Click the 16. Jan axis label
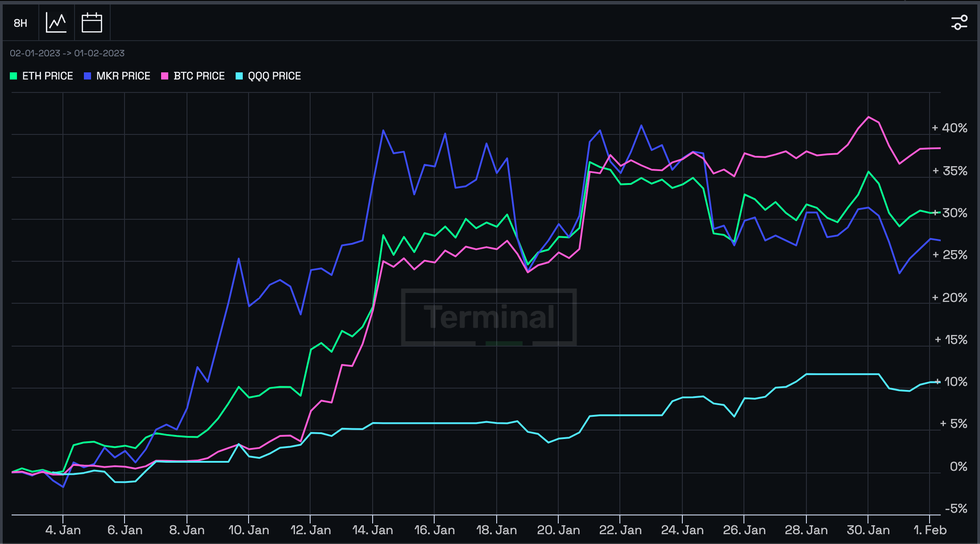Viewport: 980px width, 544px height. 435,530
